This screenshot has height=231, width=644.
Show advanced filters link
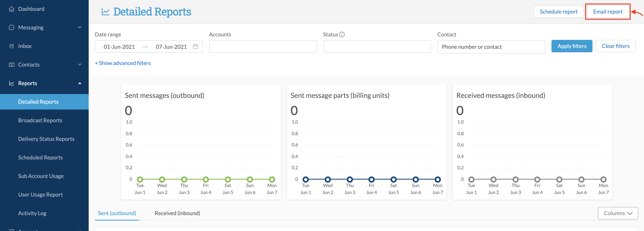point(123,63)
